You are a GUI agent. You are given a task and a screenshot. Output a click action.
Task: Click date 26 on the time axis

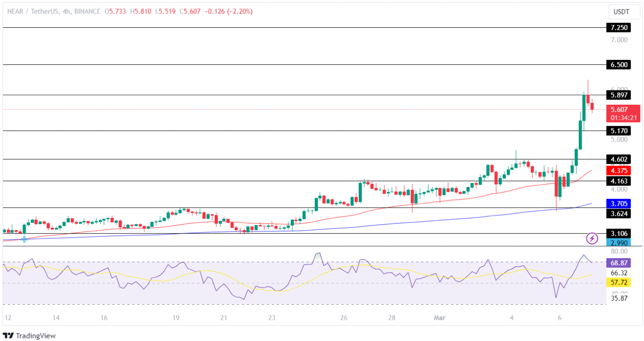point(343,318)
